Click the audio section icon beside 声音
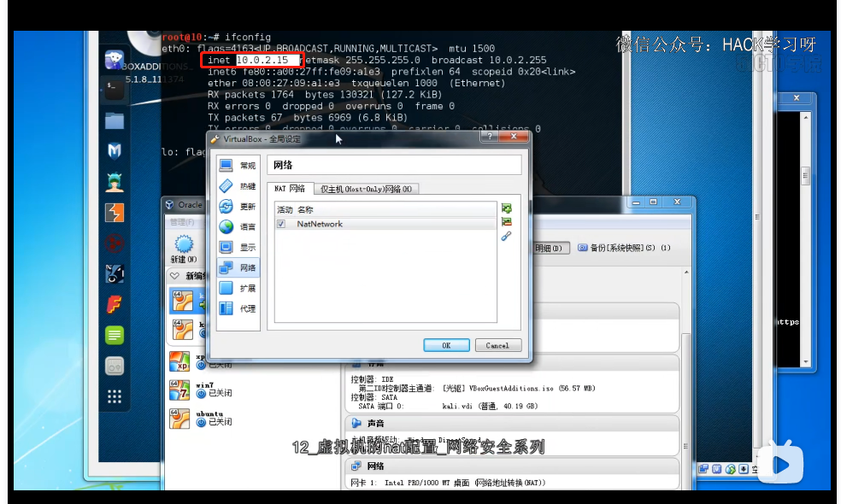 point(356,423)
